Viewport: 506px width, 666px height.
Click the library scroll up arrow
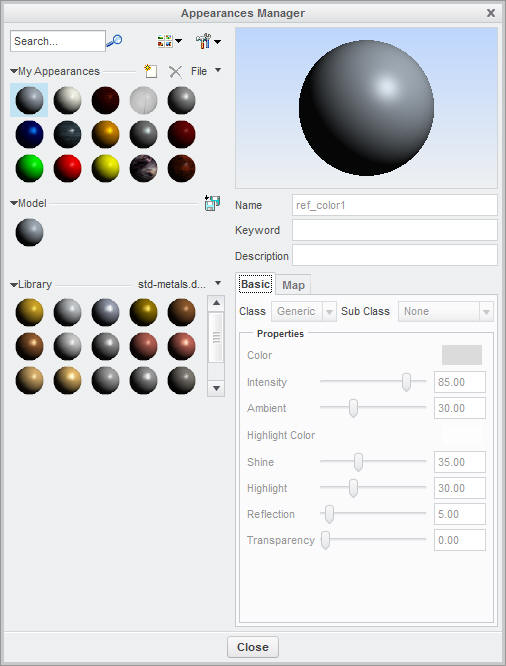(x=216, y=303)
